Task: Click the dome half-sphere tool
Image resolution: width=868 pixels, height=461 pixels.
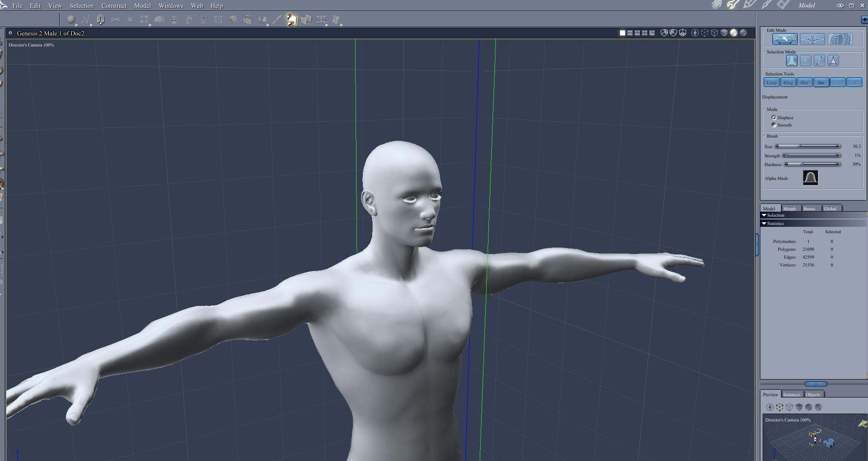Action: tap(159, 20)
